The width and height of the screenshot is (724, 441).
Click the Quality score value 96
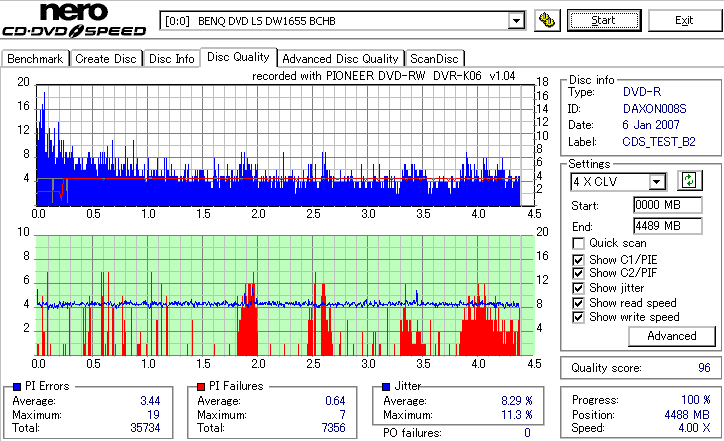tap(704, 368)
